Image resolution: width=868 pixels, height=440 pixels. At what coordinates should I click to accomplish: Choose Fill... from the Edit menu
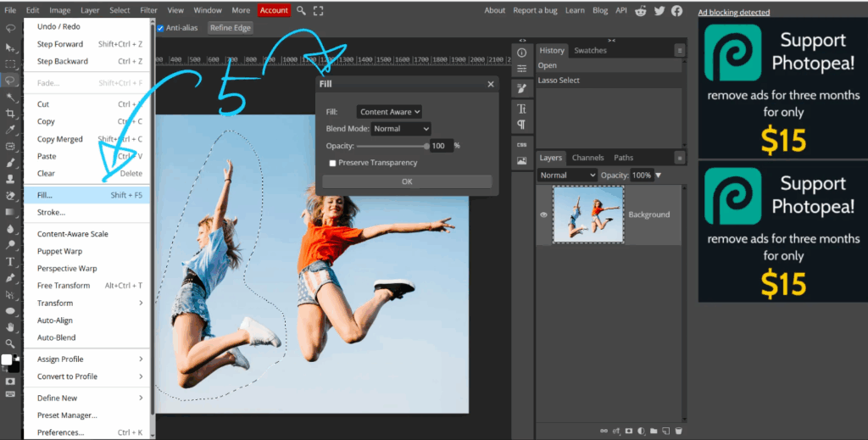click(87, 195)
